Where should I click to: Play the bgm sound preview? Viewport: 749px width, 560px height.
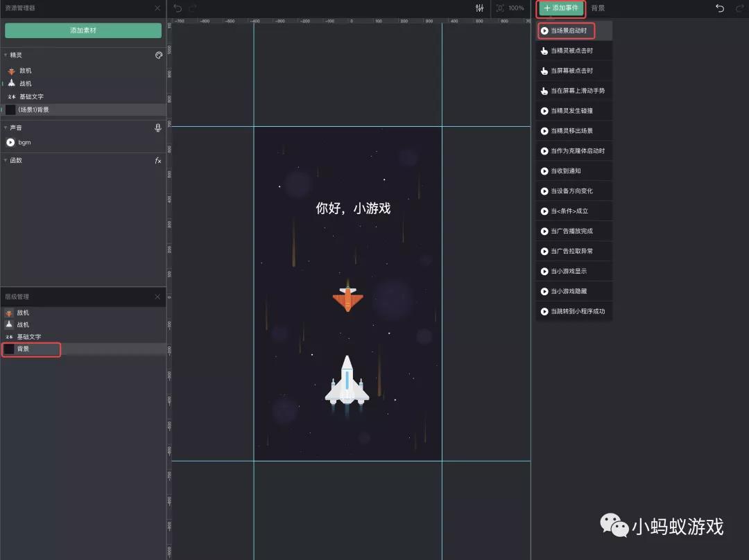pyautogui.click(x=10, y=142)
